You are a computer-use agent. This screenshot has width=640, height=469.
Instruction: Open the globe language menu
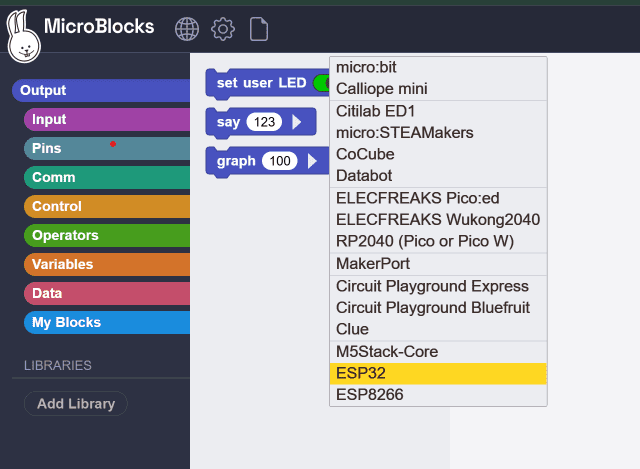(x=187, y=29)
